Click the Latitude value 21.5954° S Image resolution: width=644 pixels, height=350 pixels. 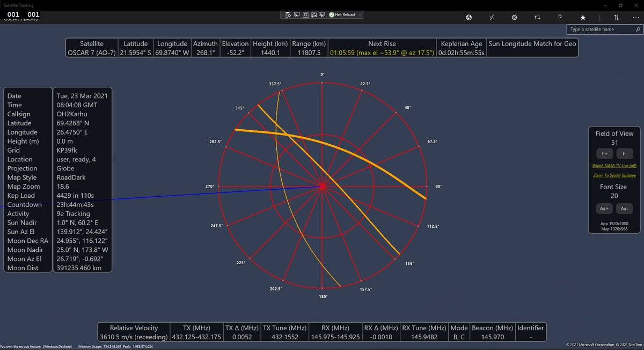click(x=135, y=53)
